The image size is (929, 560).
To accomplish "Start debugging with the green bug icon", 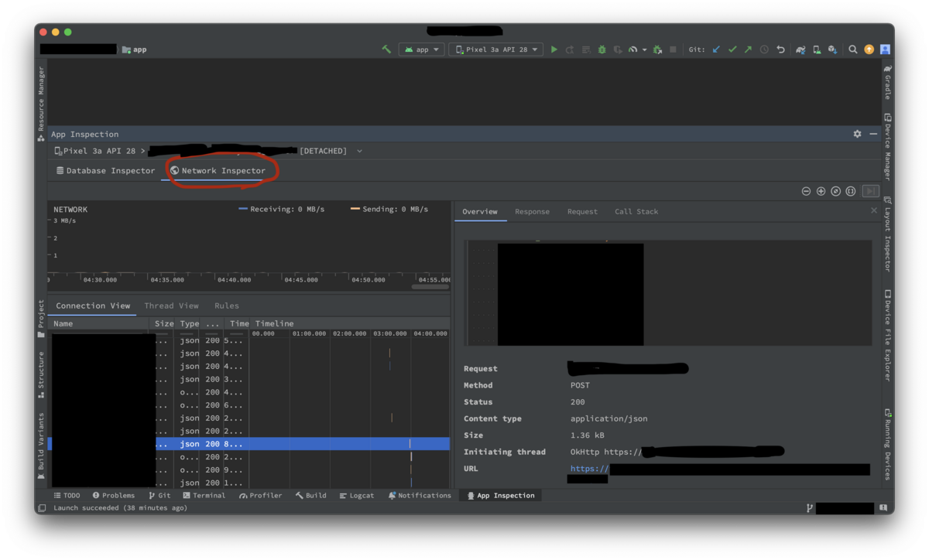I will click(x=602, y=50).
